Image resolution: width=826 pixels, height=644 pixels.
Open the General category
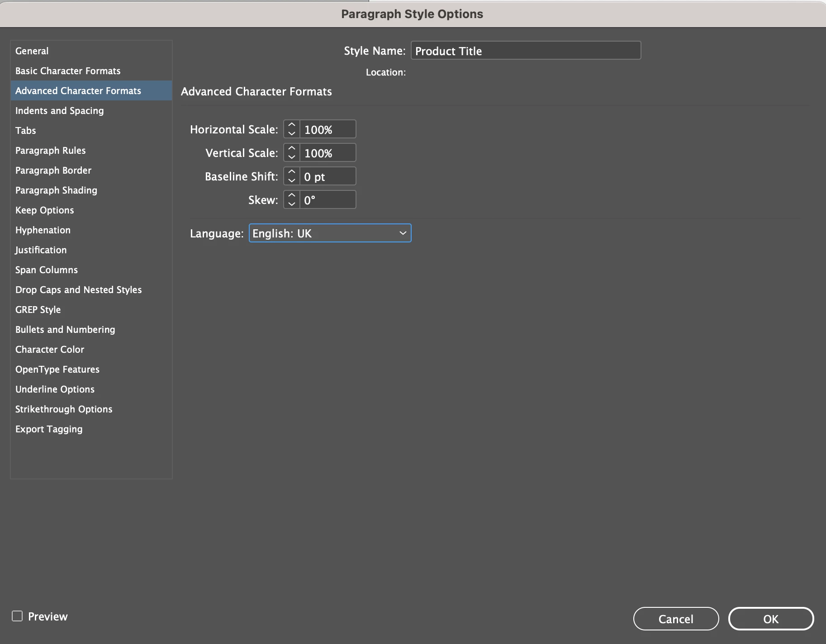coord(91,51)
